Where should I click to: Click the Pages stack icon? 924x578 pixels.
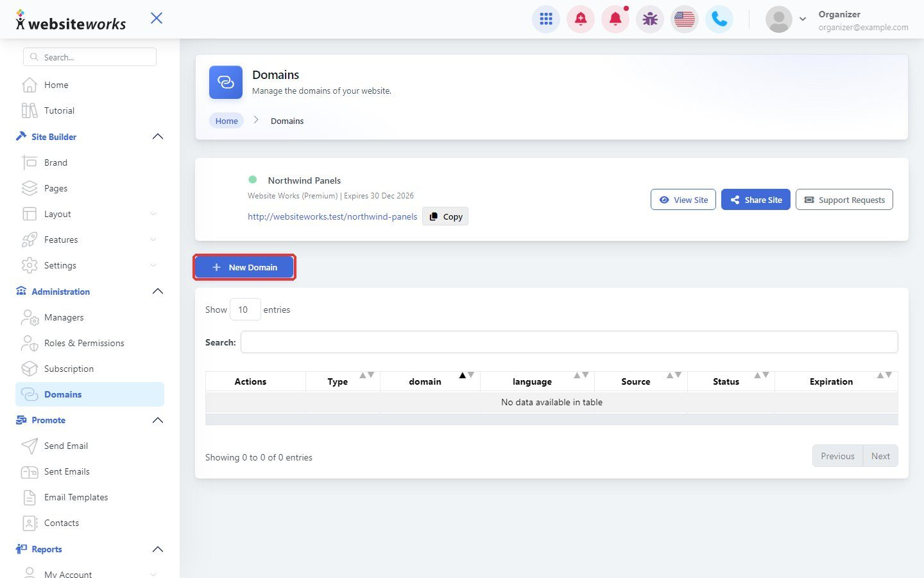[x=30, y=188]
